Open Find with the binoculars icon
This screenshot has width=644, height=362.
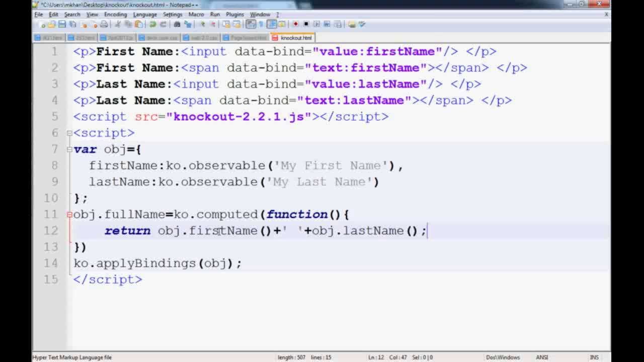click(177, 24)
